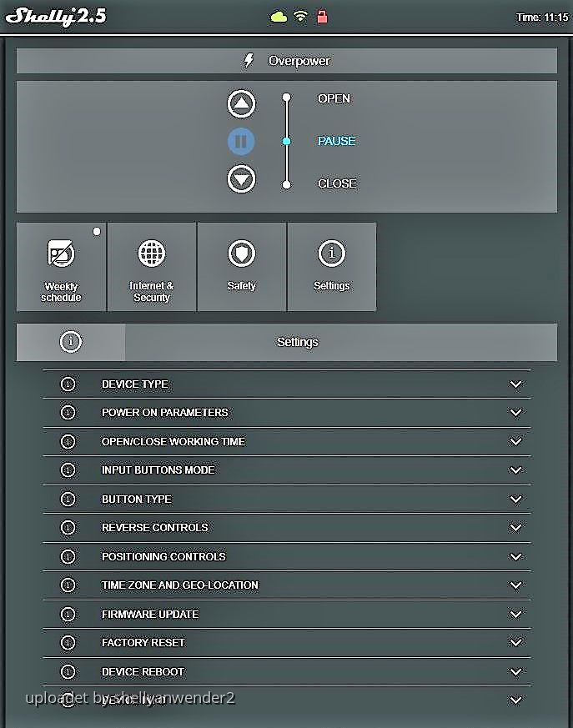Open the Settings info tile
The height and width of the screenshot is (728, 573).
[332, 267]
